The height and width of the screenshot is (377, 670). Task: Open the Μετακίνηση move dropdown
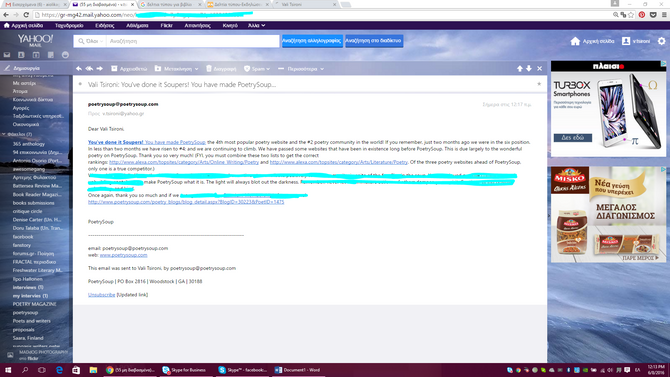pos(176,68)
